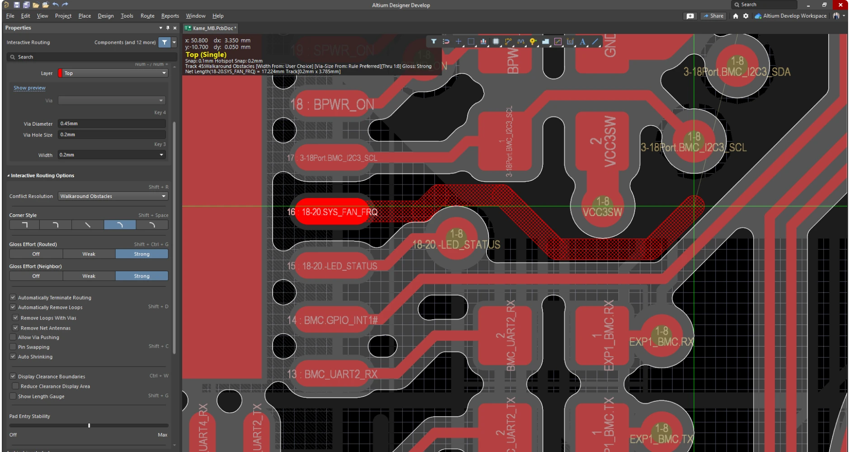Toggle Display Clearance Boundaries checkbox
This screenshot has height=452, width=868.
tap(13, 376)
